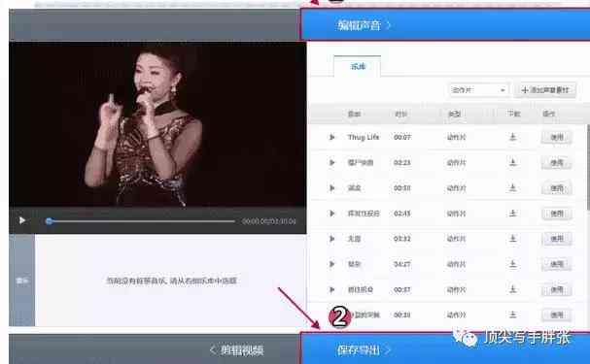Click 使用 for the Thug Life track

[557, 137]
